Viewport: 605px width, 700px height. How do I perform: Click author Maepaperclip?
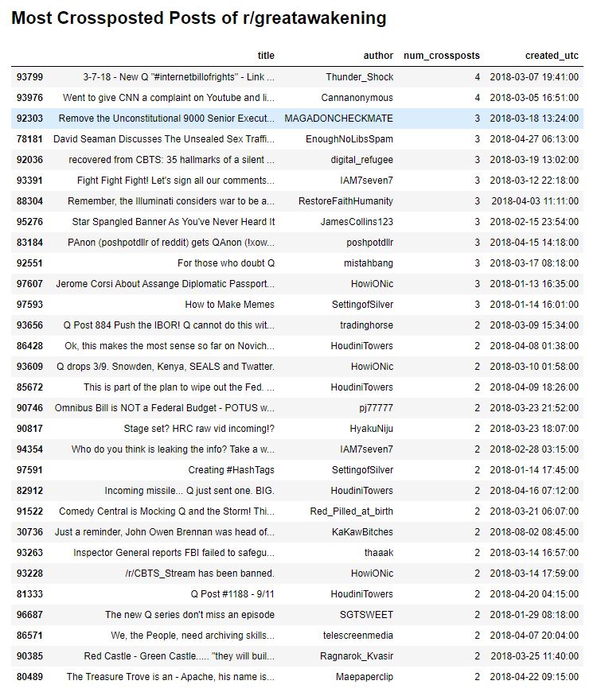(x=364, y=677)
